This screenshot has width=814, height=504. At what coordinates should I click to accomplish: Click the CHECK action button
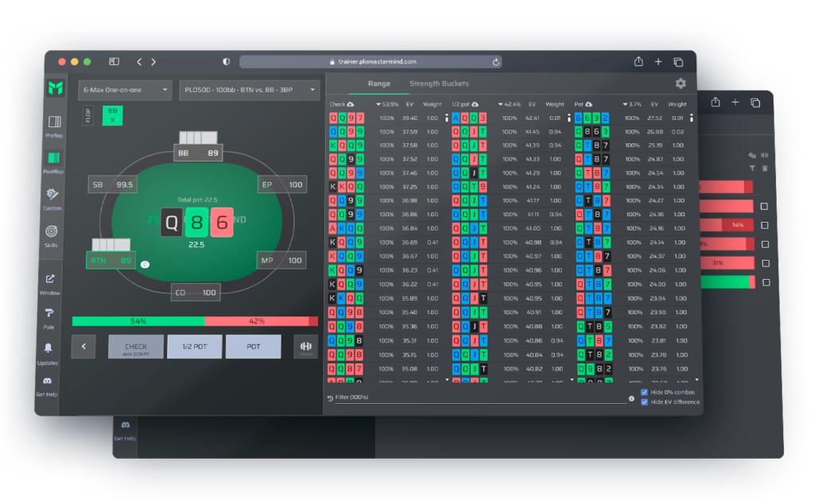point(136,347)
